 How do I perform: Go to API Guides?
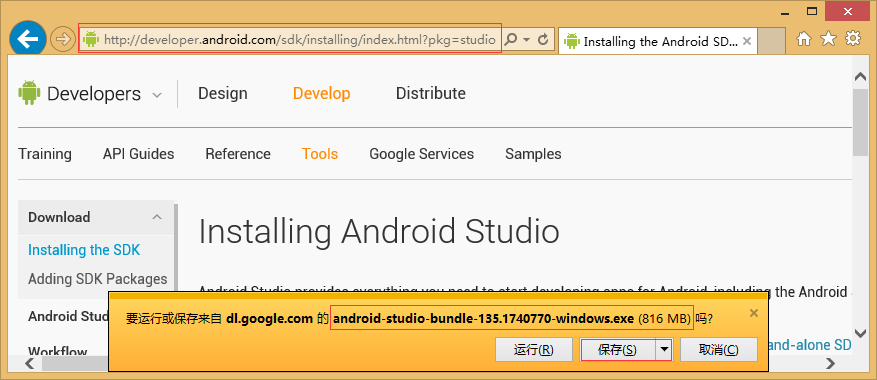click(x=138, y=154)
